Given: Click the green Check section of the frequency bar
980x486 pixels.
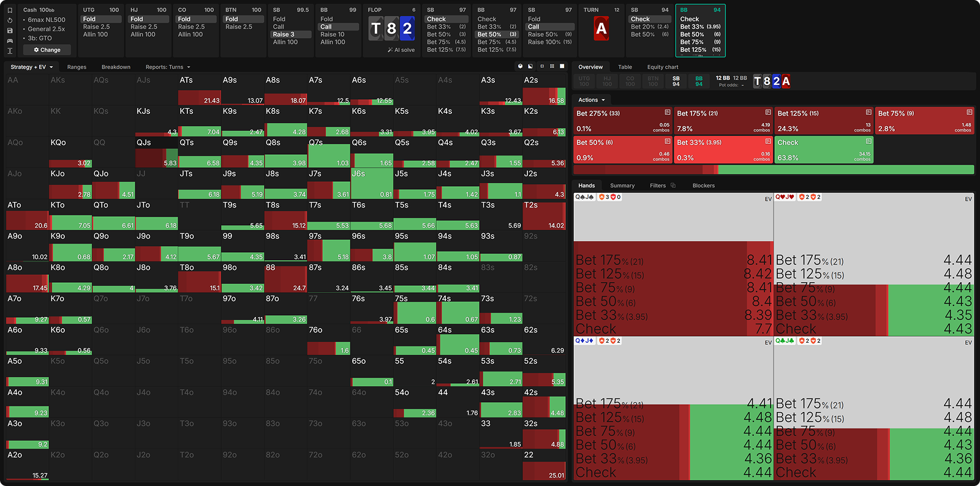Looking at the screenshot, I should (x=845, y=170).
